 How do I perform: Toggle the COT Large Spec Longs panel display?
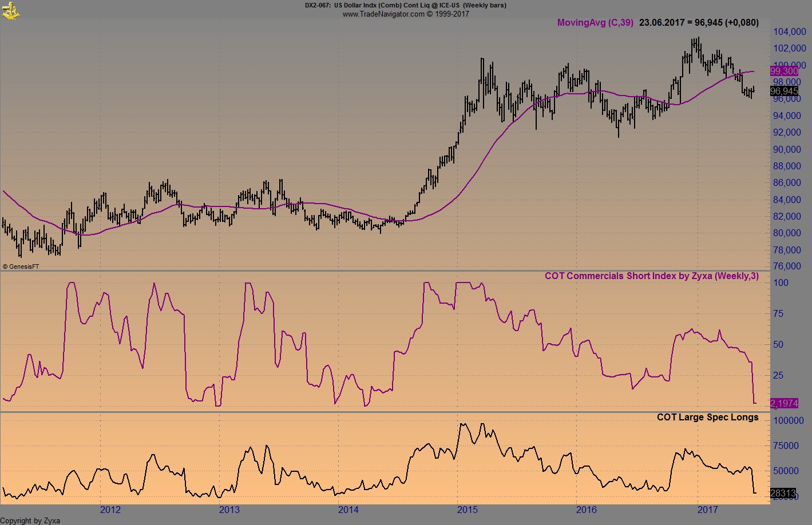tap(708, 417)
